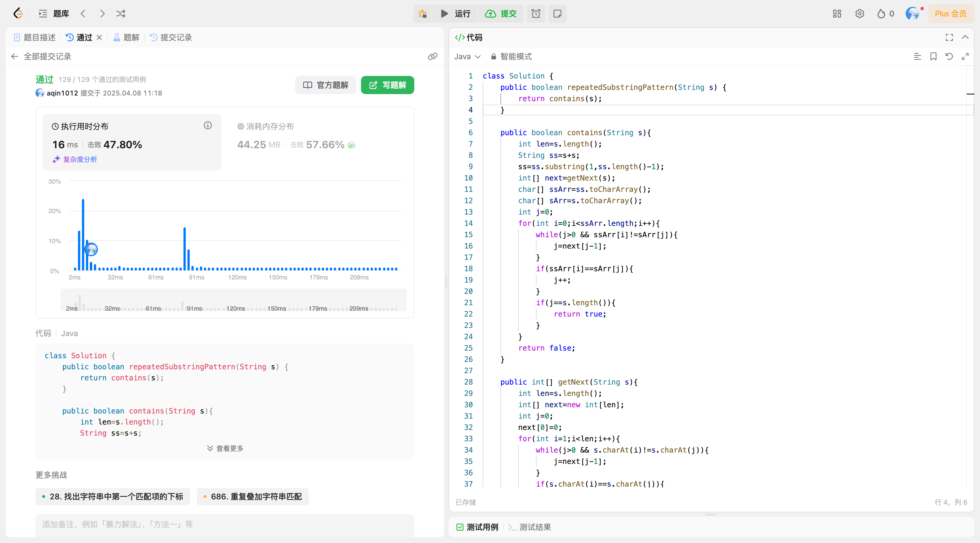Open the timer (alarm clock) icon

click(x=536, y=14)
